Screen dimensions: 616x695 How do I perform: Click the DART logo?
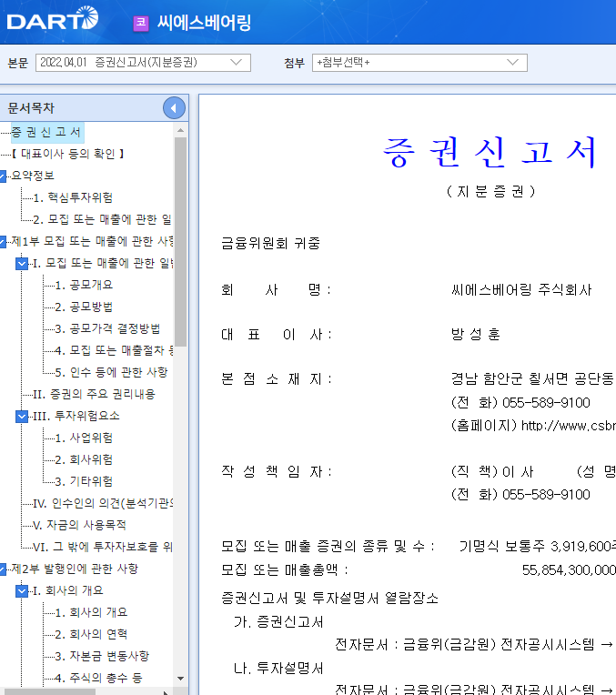(53, 19)
